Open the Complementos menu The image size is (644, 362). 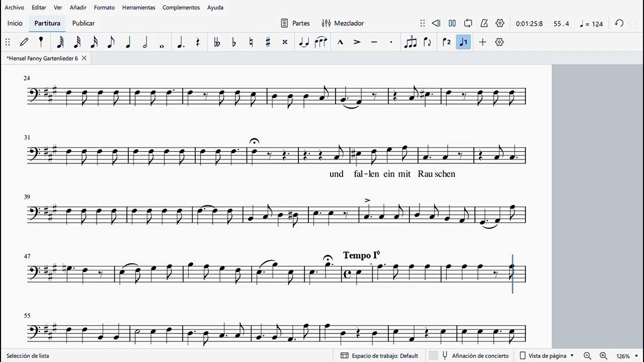181,8
